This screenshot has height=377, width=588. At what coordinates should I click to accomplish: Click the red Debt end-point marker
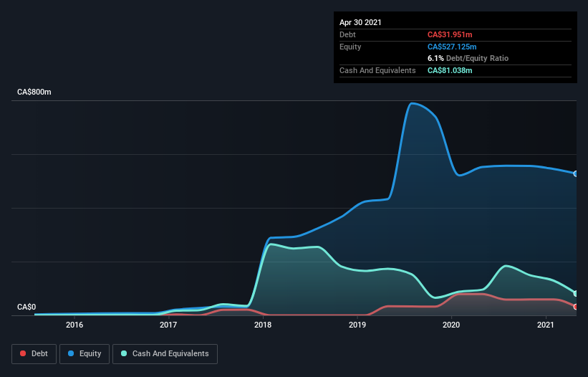[x=576, y=307]
